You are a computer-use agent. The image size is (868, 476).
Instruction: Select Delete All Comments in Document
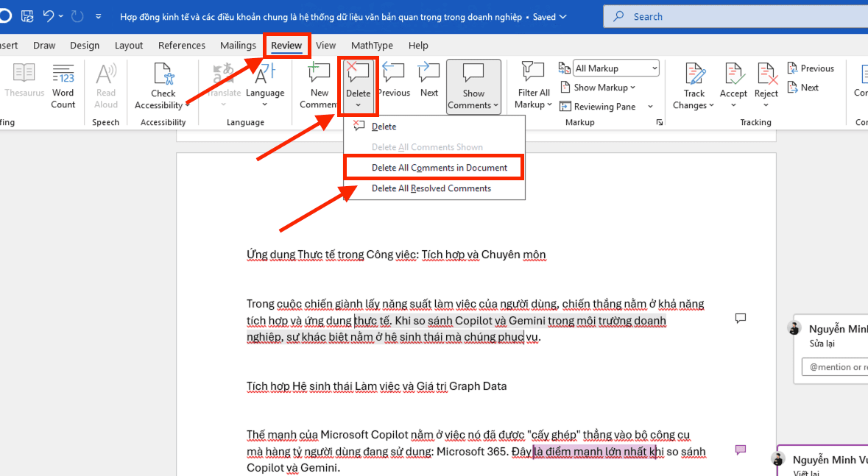click(434, 168)
